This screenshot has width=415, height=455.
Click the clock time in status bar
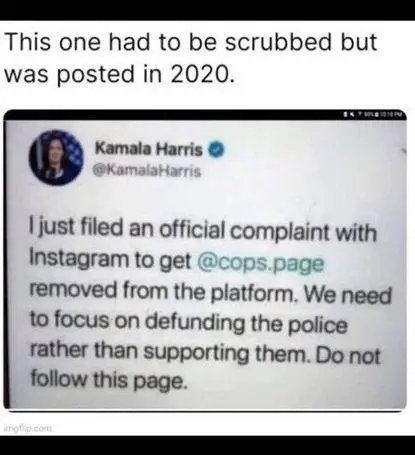point(391,115)
